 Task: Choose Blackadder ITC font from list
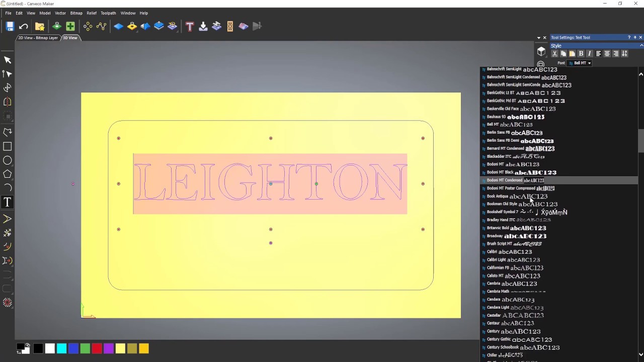559,156
